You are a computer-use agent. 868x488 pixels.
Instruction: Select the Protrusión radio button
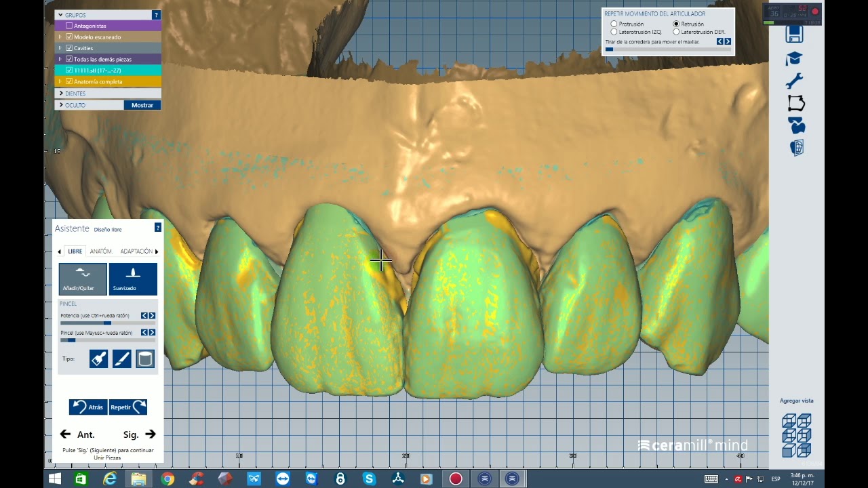pyautogui.click(x=614, y=24)
